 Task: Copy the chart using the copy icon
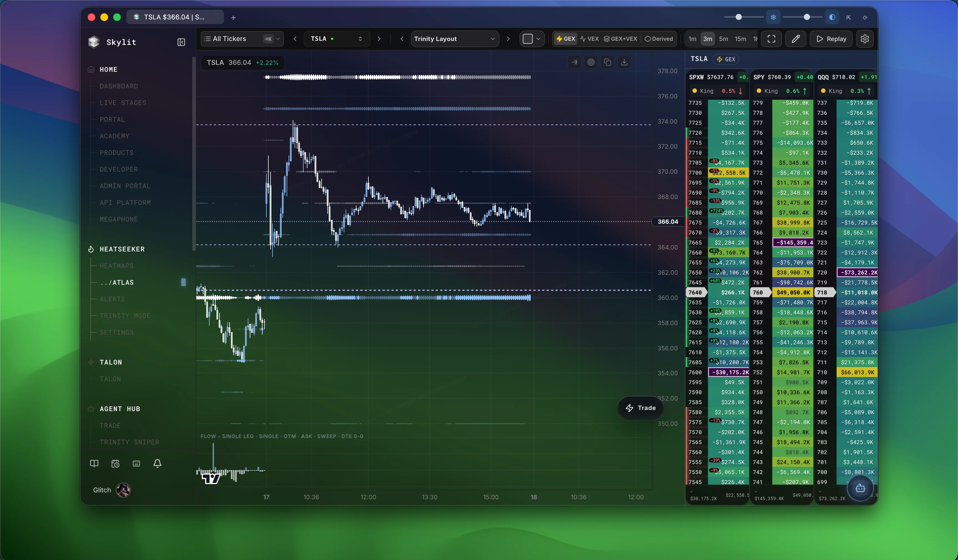(608, 62)
